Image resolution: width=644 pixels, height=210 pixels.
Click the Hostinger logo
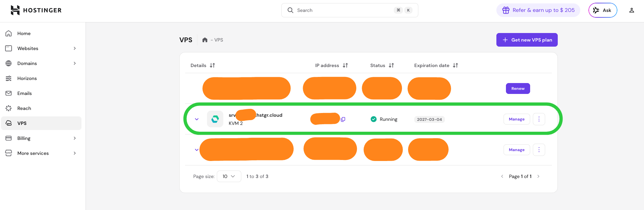[36, 10]
